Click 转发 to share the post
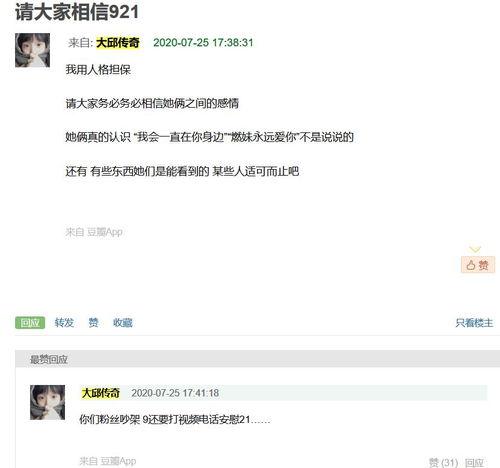500x468 pixels. point(64,323)
